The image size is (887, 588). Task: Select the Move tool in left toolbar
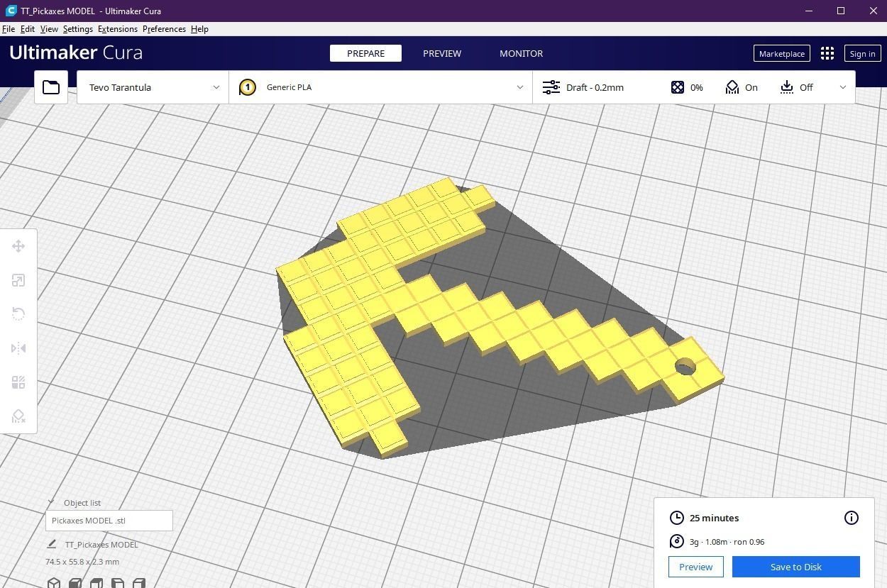click(x=18, y=246)
